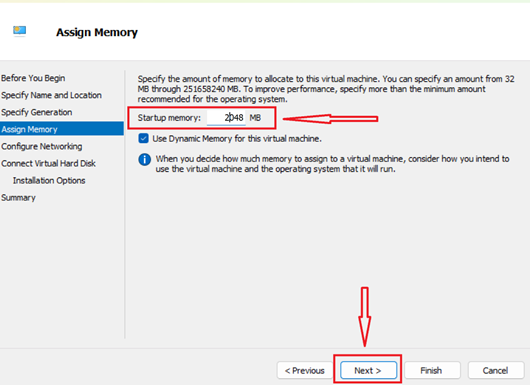This screenshot has width=530, height=385.
Task: Click the blue information icon
Action: pyautogui.click(x=145, y=159)
